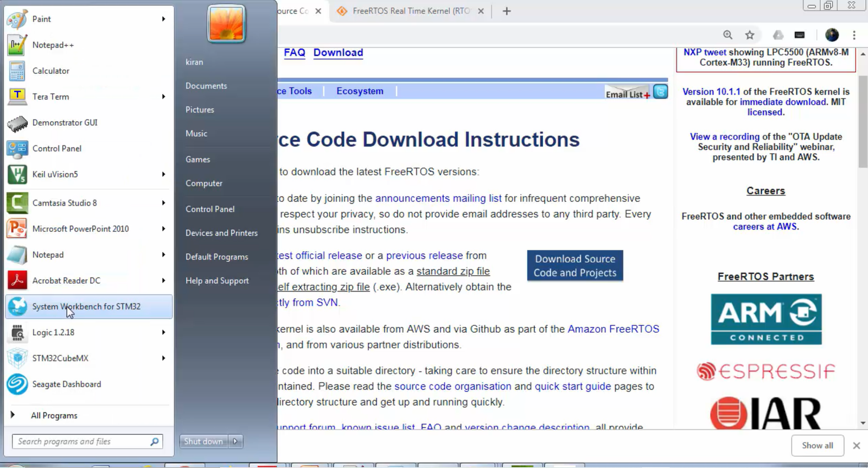This screenshot has width=868, height=468.
Task: Expand Tera Term recent items arrow
Action: [x=163, y=97]
